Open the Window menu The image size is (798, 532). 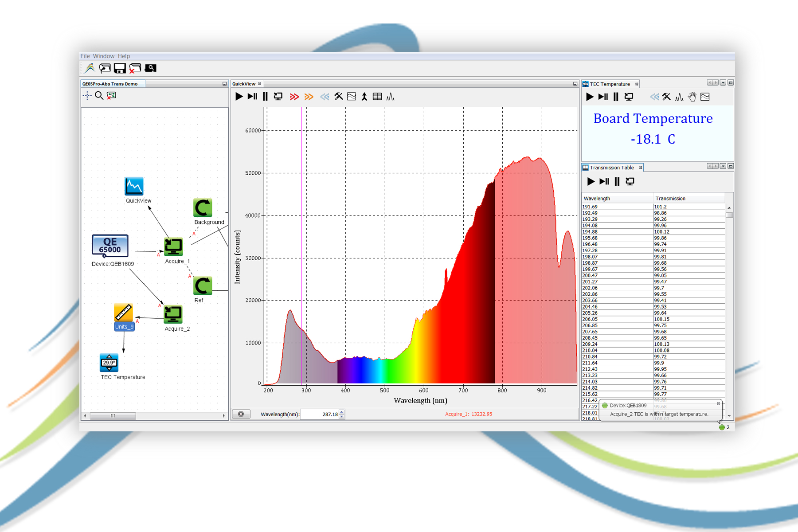pos(104,56)
